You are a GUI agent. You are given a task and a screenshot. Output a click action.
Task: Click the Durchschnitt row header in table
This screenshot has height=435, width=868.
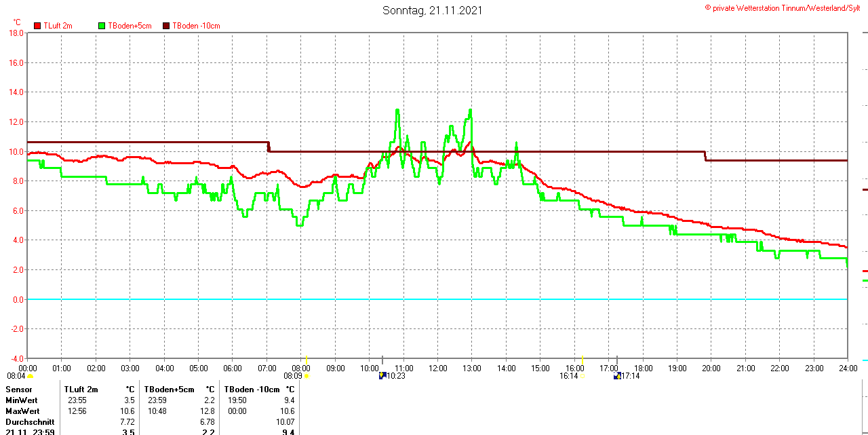[30, 422]
